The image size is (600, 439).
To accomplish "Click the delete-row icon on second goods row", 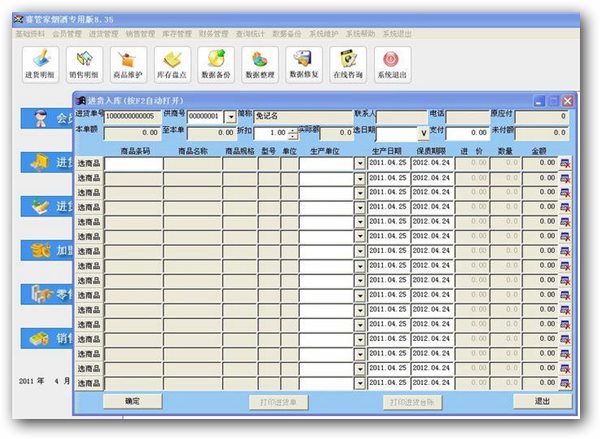I will (x=565, y=178).
